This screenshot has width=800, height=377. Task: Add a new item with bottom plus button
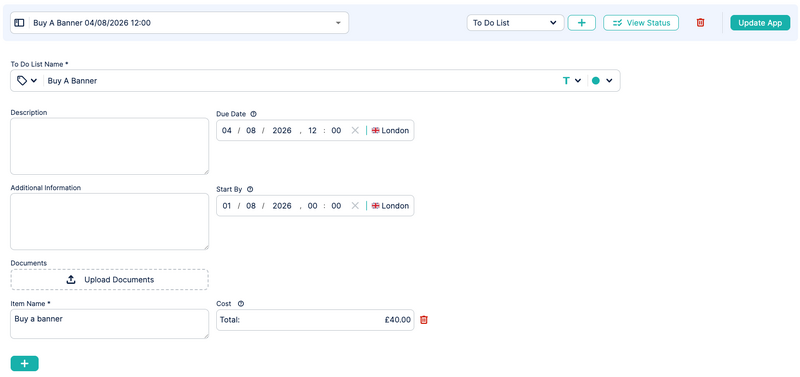[24, 363]
